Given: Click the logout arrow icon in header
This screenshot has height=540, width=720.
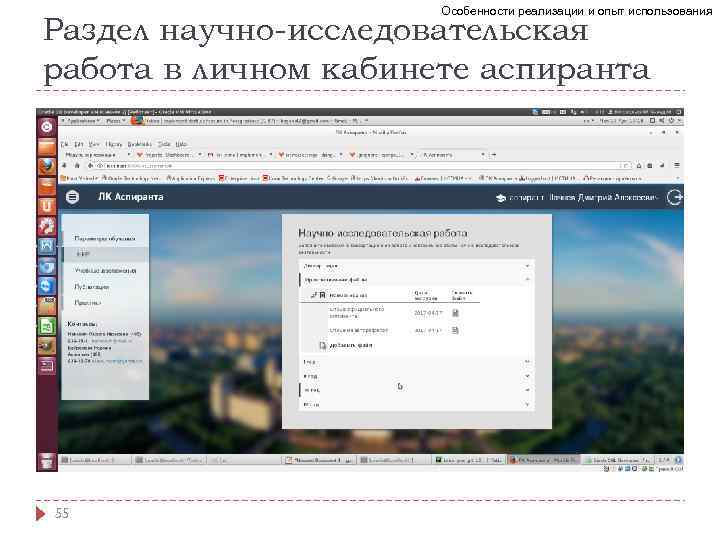Looking at the screenshot, I should pos(675,197).
